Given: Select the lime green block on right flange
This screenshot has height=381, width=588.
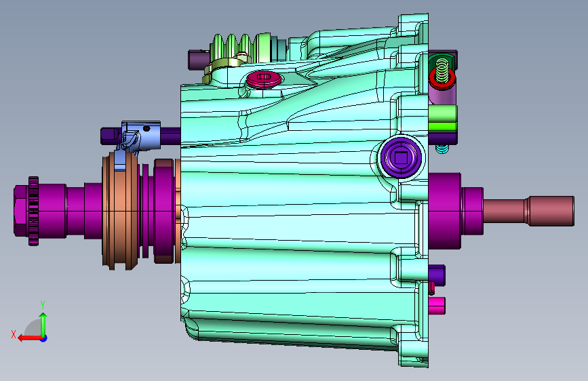Looking at the screenshot, I should pos(443,118).
